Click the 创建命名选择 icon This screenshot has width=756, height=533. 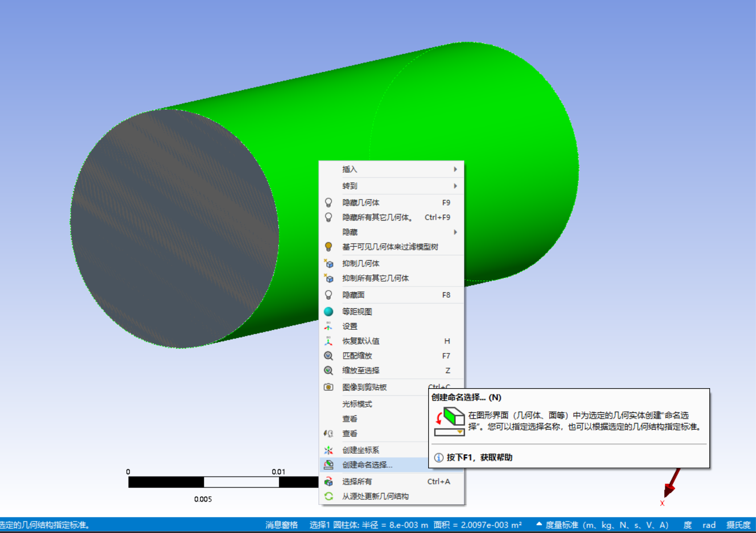click(328, 465)
